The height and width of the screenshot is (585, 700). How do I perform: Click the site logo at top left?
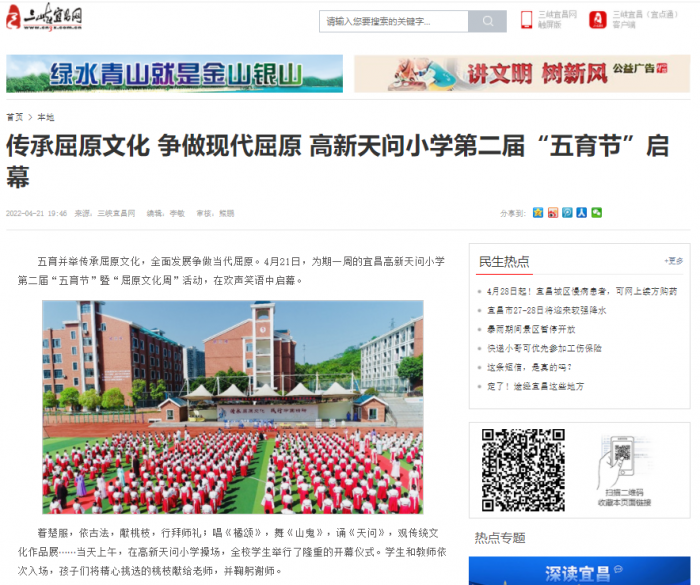coord(45,18)
